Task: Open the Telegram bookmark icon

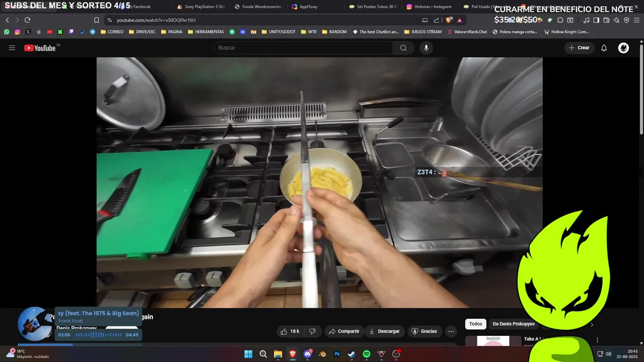Action: pyautogui.click(x=93, y=32)
